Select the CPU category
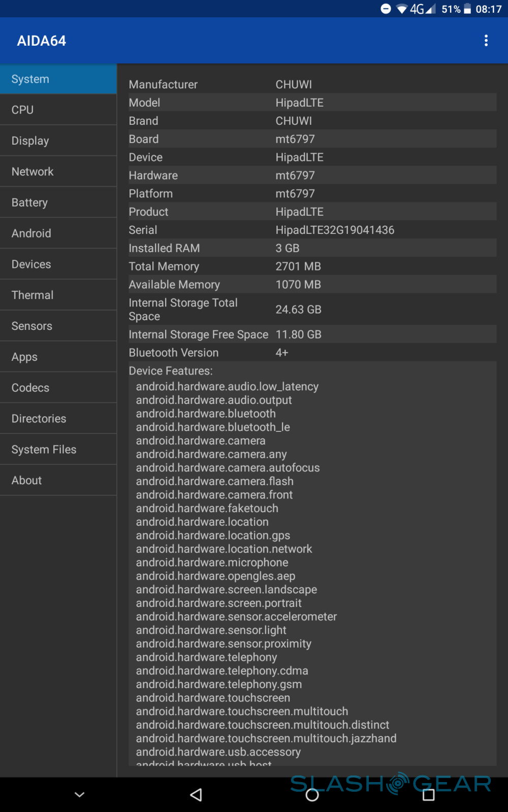This screenshot has width=508, height=812. (x=58, y=110)
